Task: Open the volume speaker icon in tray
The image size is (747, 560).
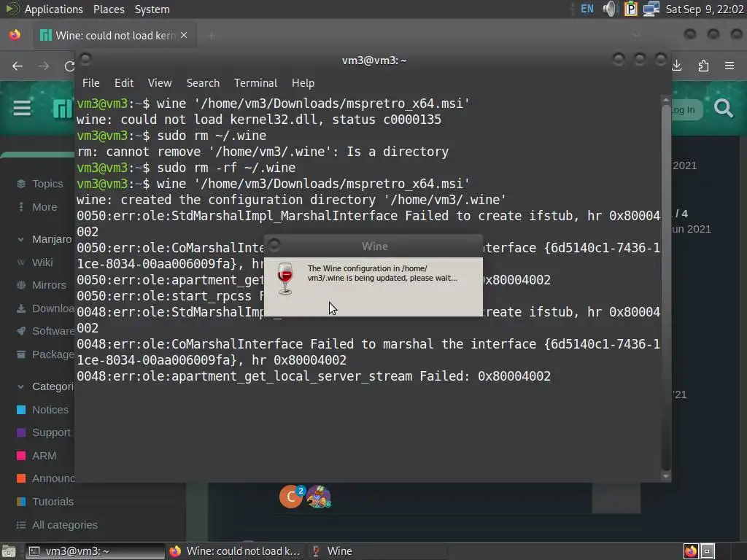Action: (x=609, y=9)
